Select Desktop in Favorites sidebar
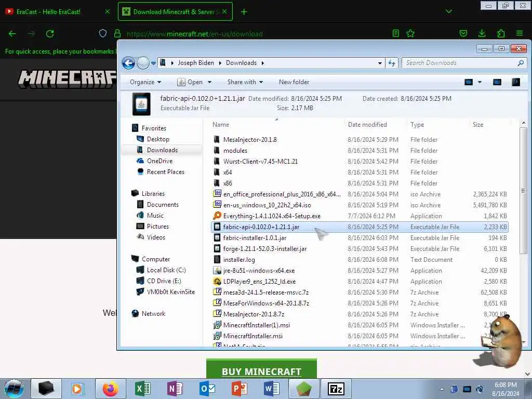The image size is (532, 399). pos(158,139)
